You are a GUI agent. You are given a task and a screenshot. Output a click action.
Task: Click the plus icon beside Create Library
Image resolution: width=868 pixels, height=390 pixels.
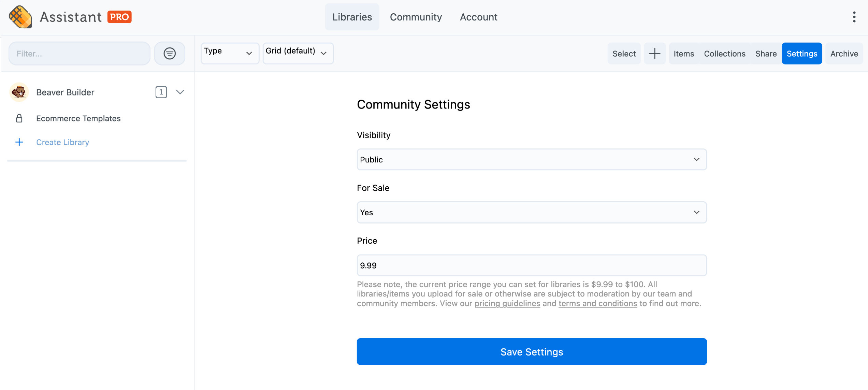19,142
